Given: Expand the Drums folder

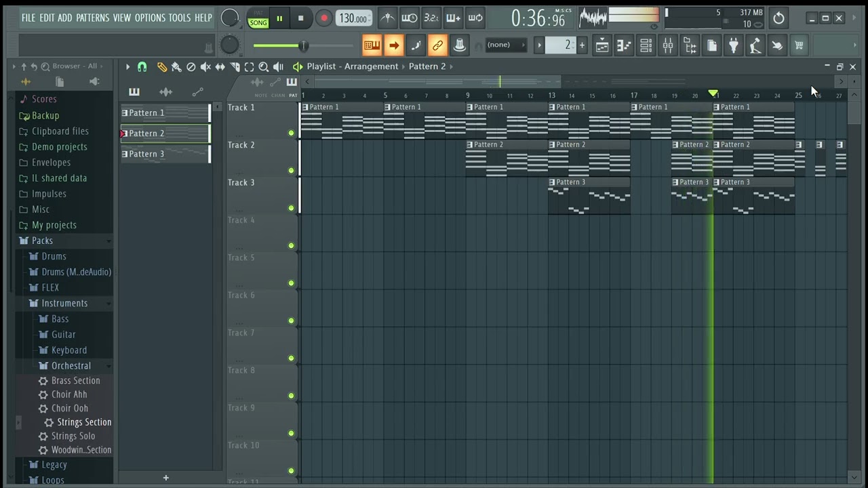Looking at the screenshot, I should [x=54, y=256].
